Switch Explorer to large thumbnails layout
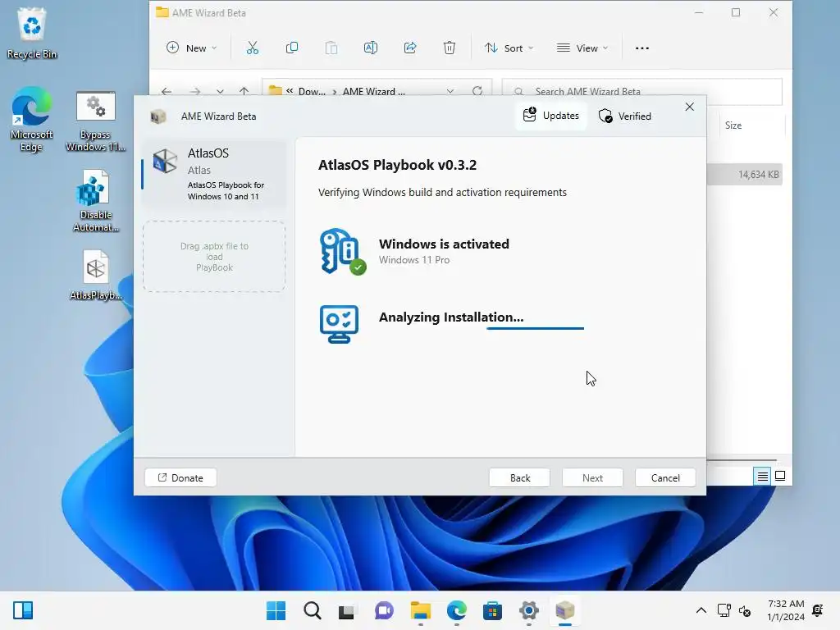The image size is (840, 630). (x=780, y=477)
